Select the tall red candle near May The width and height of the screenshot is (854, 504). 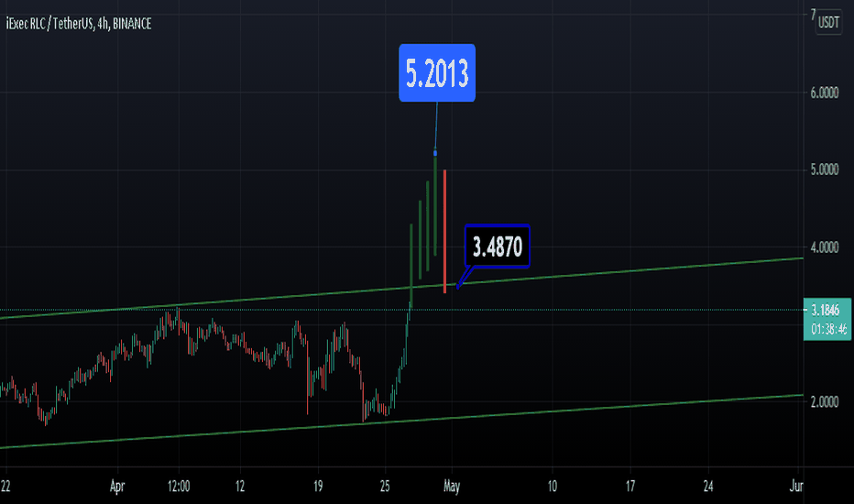445,232
